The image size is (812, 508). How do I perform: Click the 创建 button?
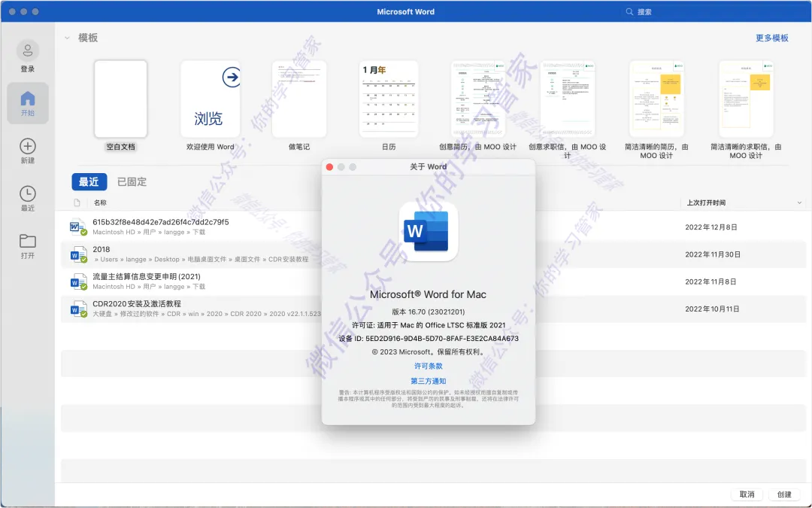tap(784, 494)
